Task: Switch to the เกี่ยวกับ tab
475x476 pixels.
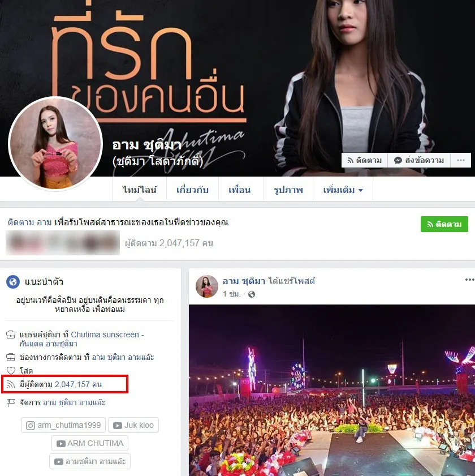Action: click(192, 190)
